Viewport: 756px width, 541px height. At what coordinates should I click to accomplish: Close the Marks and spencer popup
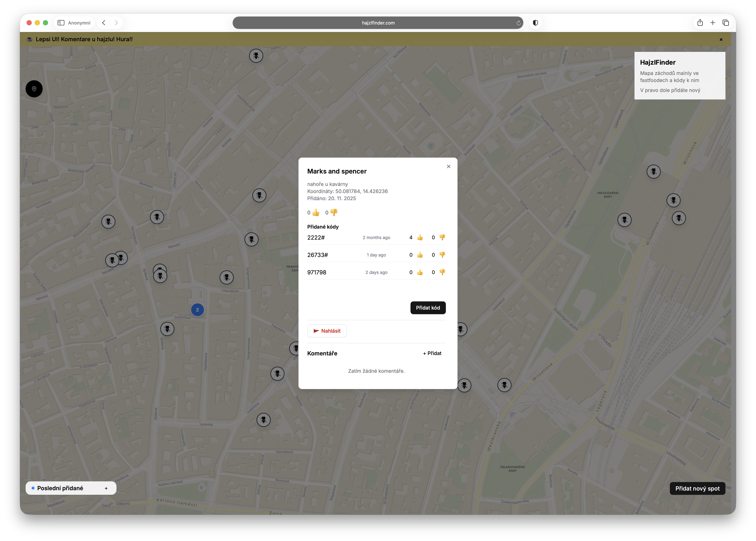click(449, 167)
